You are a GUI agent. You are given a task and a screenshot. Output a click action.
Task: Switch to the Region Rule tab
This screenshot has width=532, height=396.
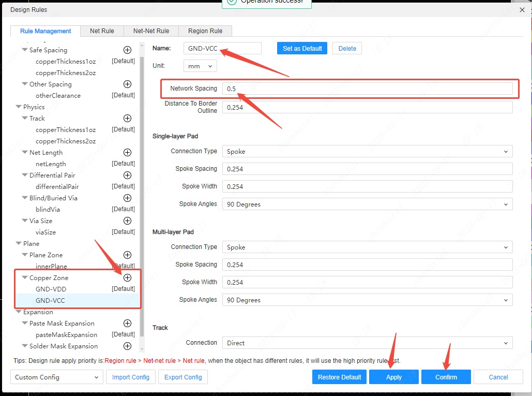(x=205, y=31)
